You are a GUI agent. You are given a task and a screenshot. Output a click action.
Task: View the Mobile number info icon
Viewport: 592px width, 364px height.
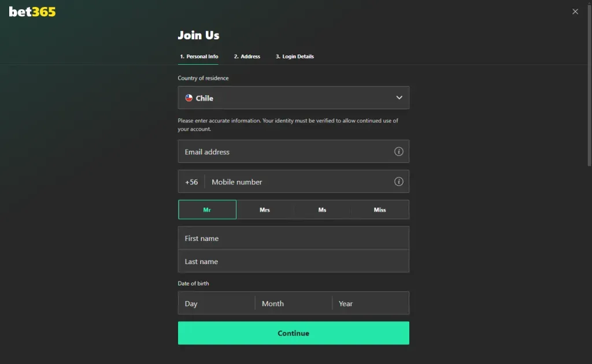click(x=399, y=181)
